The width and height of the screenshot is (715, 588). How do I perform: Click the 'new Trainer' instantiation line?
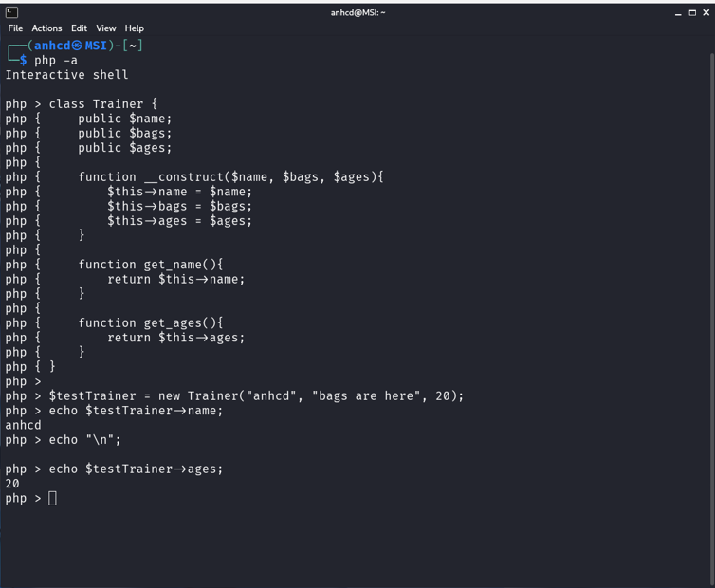tap(256, 396)
